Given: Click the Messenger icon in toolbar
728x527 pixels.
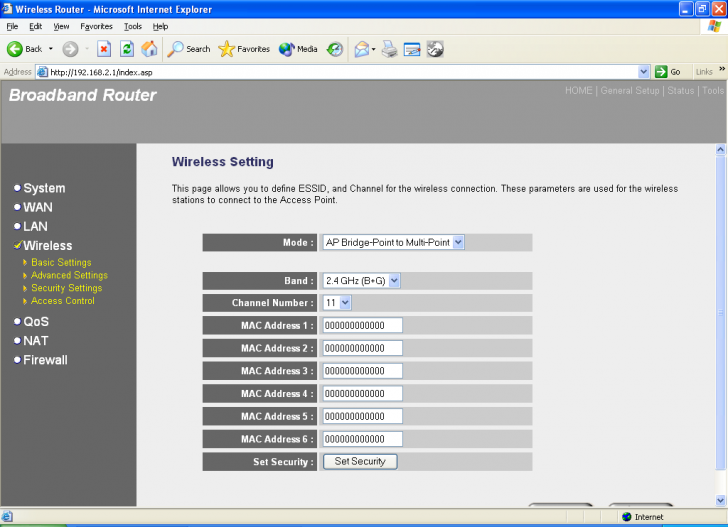Looking at the screenshot, I should click(x=435, y=49).
